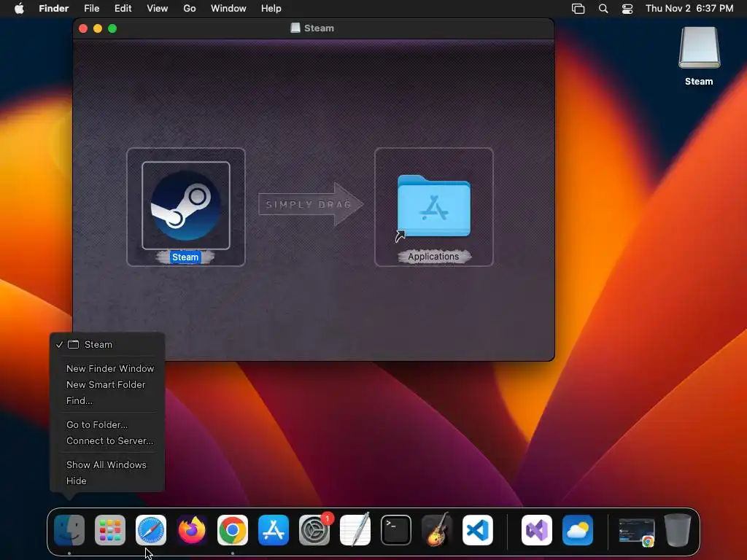747x560 pixels.
Task: Close the Steam installer window
Action: point(83,28)
